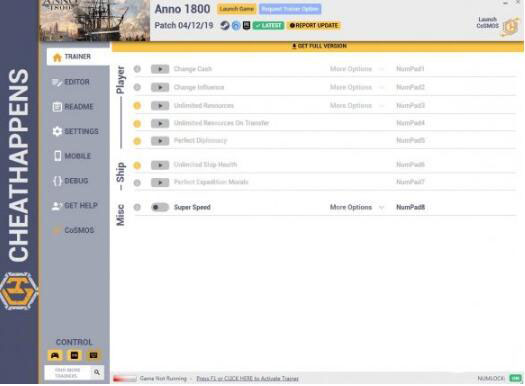The height and width of the screenshot is (386, 525).
Task: Click the Trainer home icon
Action: tap(57, 57)
